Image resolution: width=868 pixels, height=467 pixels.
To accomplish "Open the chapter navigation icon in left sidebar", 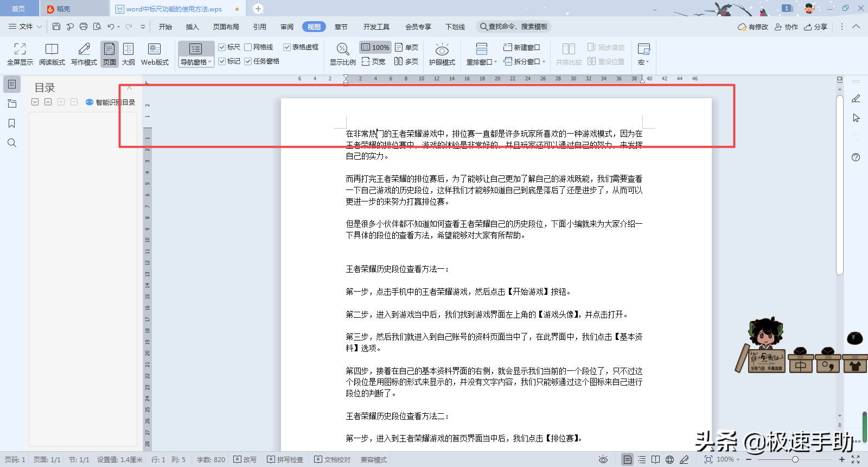I will tap(12, 104).
